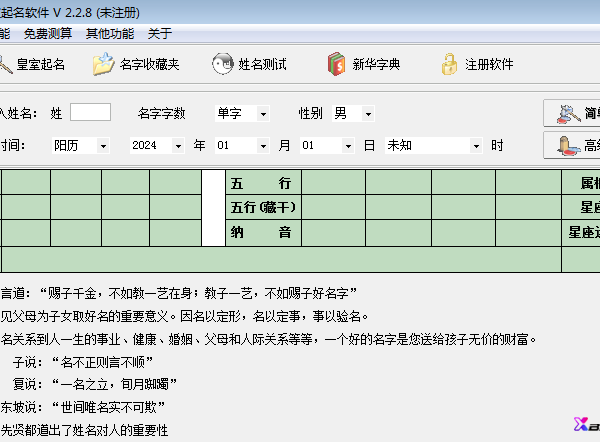Click the 注册软件 lock icon

450,65
